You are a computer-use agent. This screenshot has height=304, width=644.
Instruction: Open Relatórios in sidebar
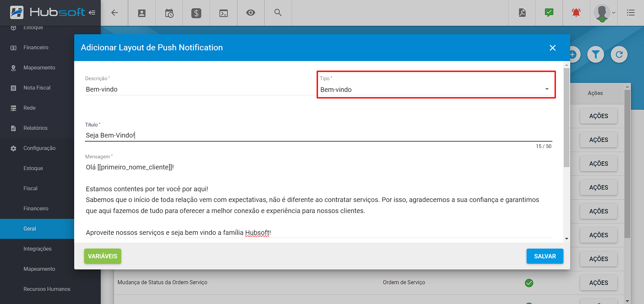tap(36, 128)
